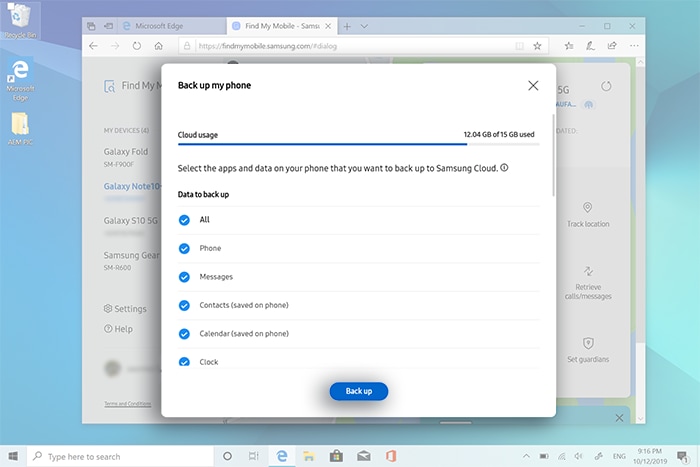Click Retrieve calls/messages option
This screenshot has height=467, width=700.
(x=588, y=284)
